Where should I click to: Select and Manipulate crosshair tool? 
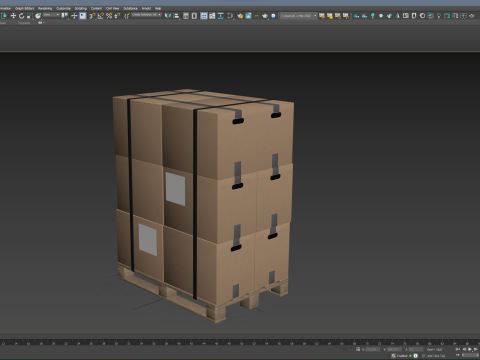(x=74, y=16)
